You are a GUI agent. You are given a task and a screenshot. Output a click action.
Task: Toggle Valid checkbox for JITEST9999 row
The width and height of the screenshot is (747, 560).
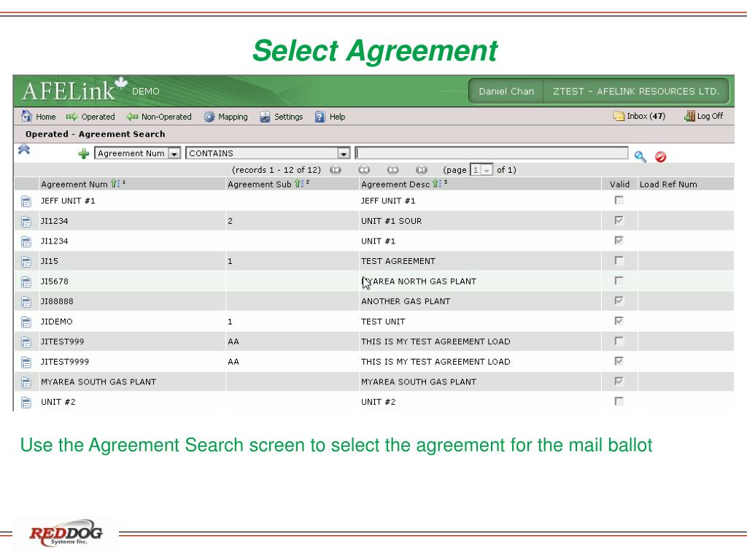619,361
